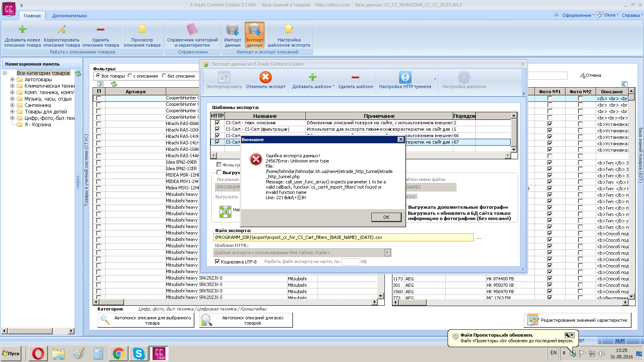Click Удалить шаблон red minus icon
644x362 pixels.
[x=355, y=77]
